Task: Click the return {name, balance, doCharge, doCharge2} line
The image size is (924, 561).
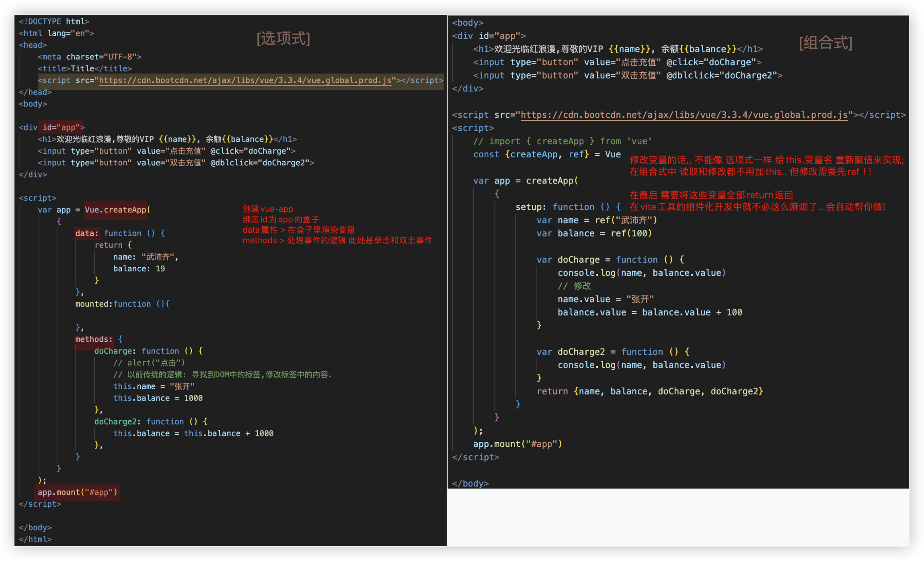Action: pyautogui.click(x=649, y=391)
